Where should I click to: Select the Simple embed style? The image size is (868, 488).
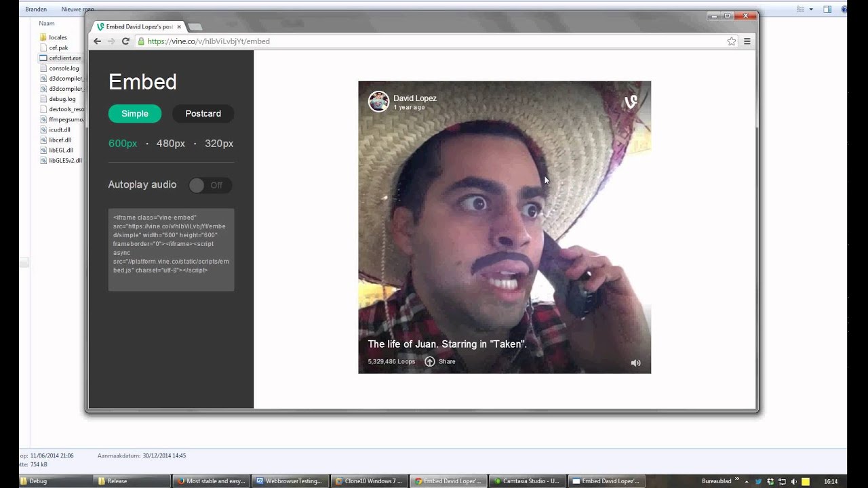click(x=135, y=114)
